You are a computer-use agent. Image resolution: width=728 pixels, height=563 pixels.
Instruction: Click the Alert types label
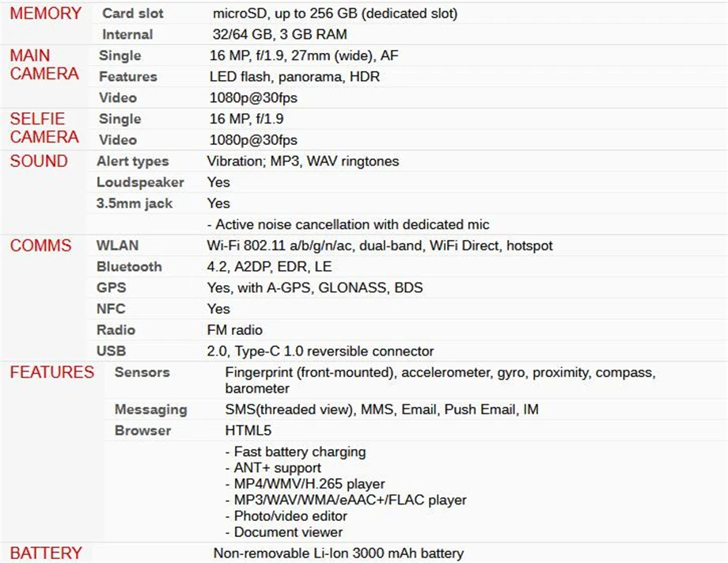(133, 162)
